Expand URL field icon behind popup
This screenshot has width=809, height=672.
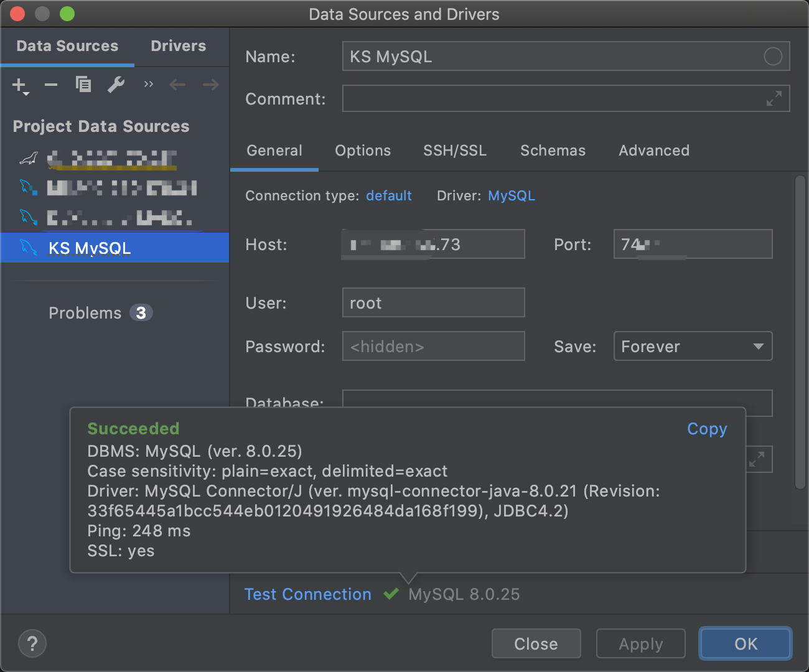click(757, 459)
